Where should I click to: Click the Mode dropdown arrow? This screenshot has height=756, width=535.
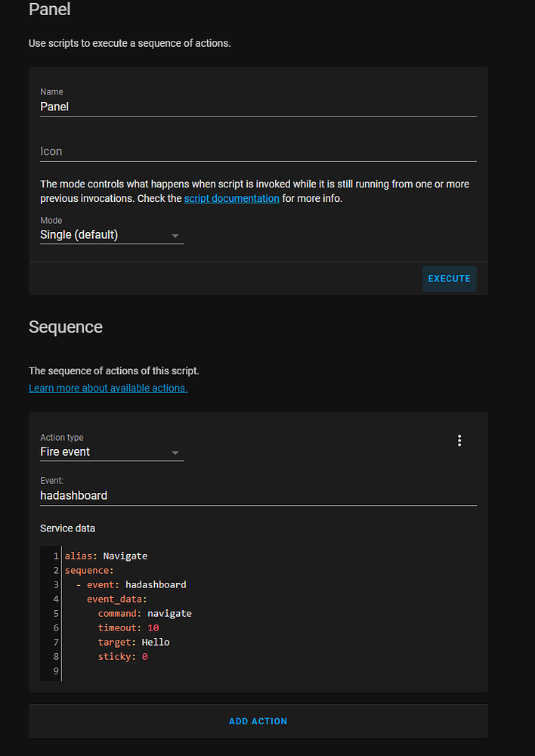[x=175, y=234]
